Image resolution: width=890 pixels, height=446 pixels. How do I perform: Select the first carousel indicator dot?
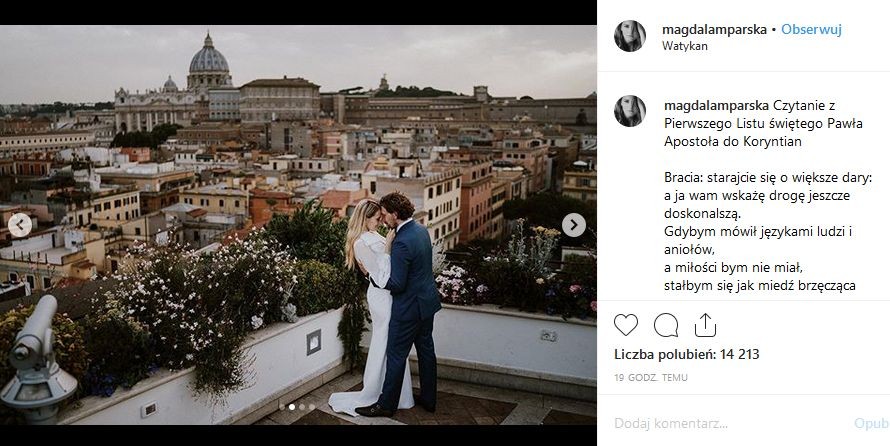(281, 408)
